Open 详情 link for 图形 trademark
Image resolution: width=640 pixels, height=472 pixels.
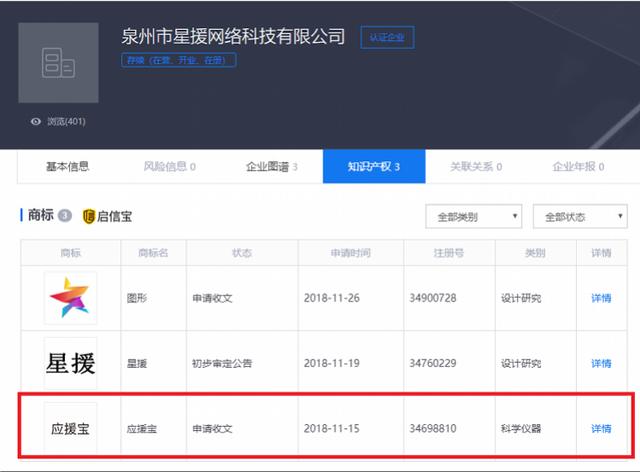point(601,298)
